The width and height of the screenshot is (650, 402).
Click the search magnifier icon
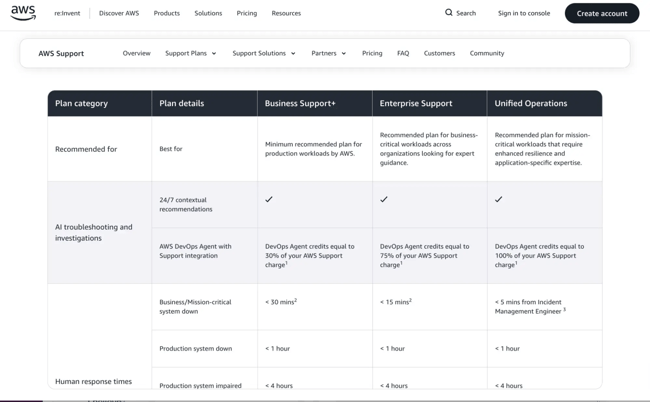449,13
